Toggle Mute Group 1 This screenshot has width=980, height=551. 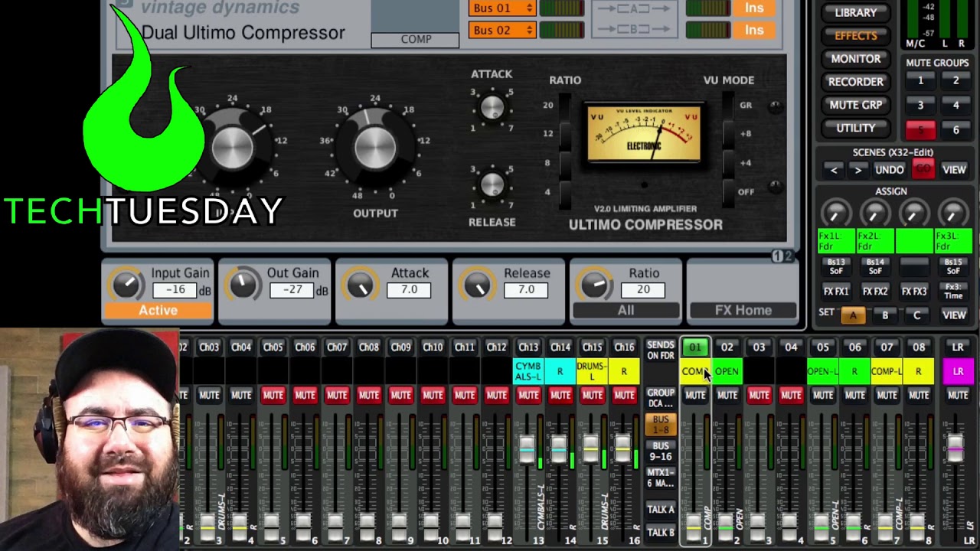[920, 81]
